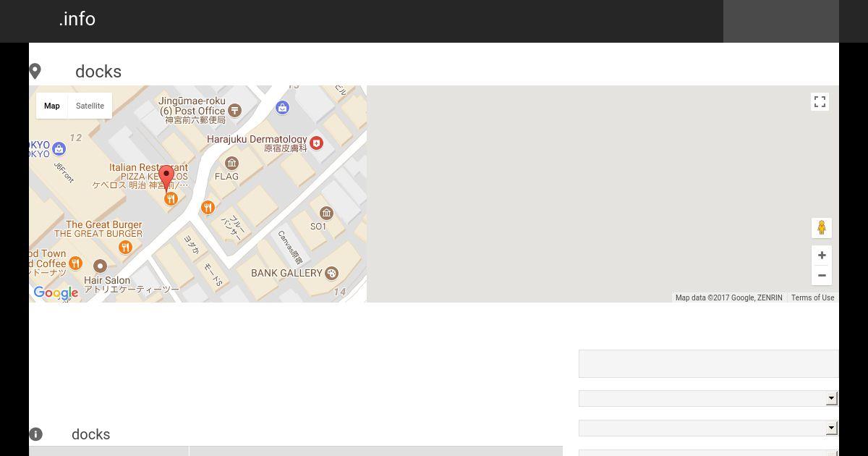The height and width of the screenshot is (456, 868).
Task: Select the Hair Salon brown marker
Action: [x=100, y=266]
